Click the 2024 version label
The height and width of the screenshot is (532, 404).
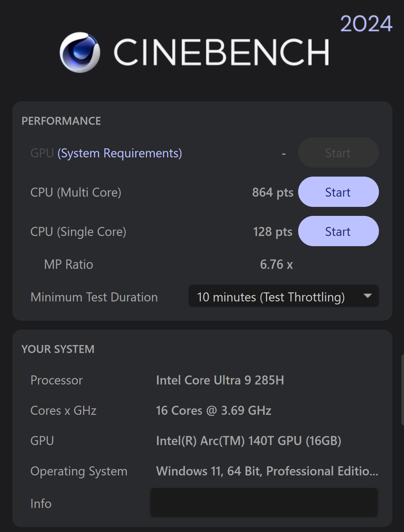[366, 24]
